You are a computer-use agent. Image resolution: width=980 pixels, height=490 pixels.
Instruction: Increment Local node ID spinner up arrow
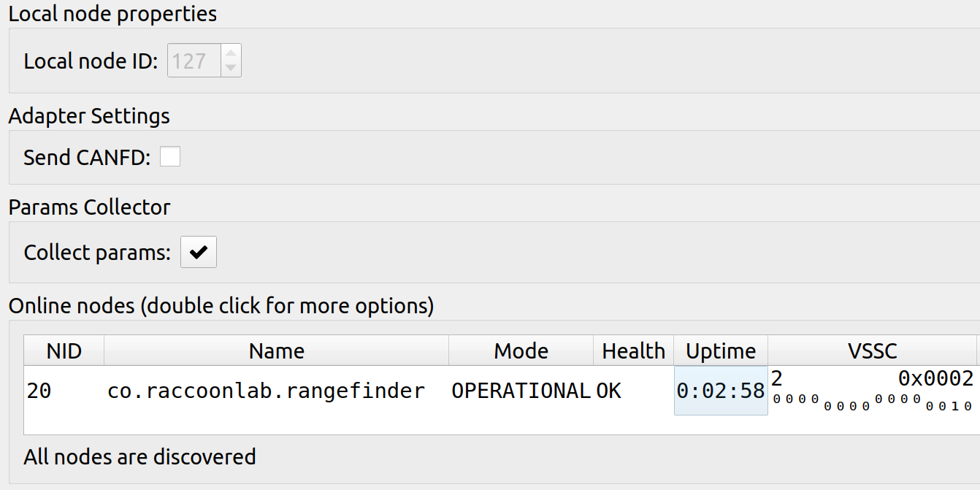point(231,53)
